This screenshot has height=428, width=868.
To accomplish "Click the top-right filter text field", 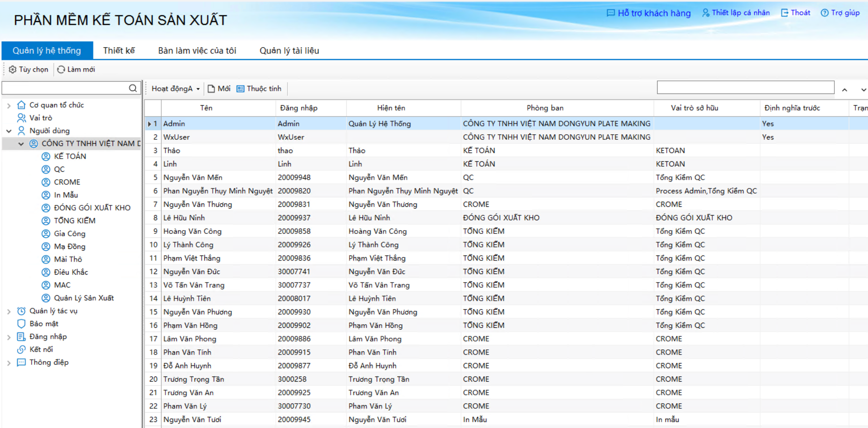I will (x=745, y=87).
